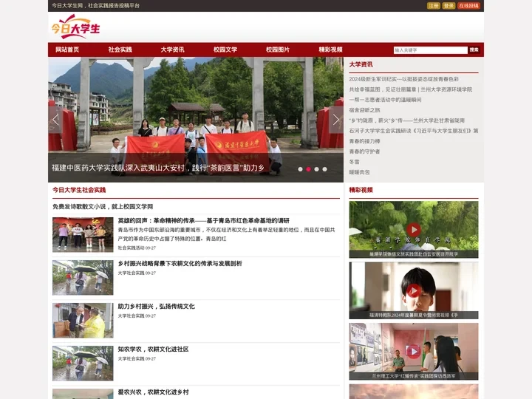Click thumbnail of 助力乡村振兴 article
This screenshot has height=399, width=532.
point(83,320)
